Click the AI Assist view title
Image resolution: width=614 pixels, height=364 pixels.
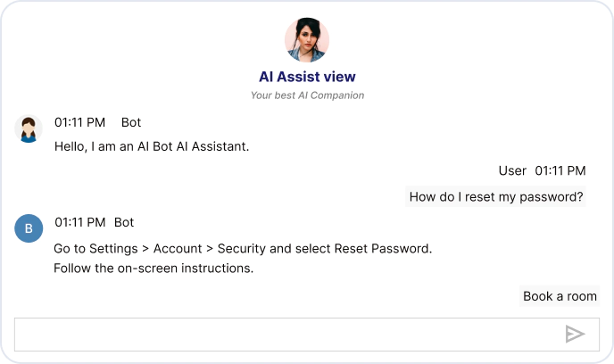click(x=307, y=77)
